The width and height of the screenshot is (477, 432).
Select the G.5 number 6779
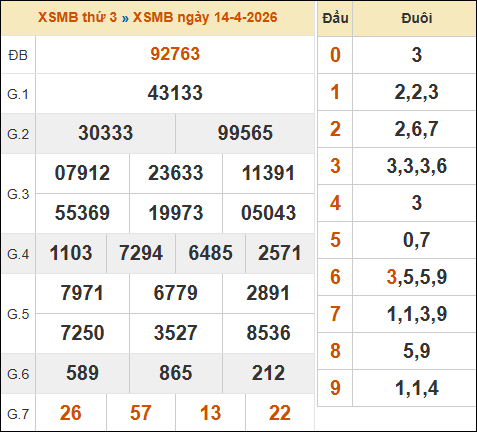176,293
